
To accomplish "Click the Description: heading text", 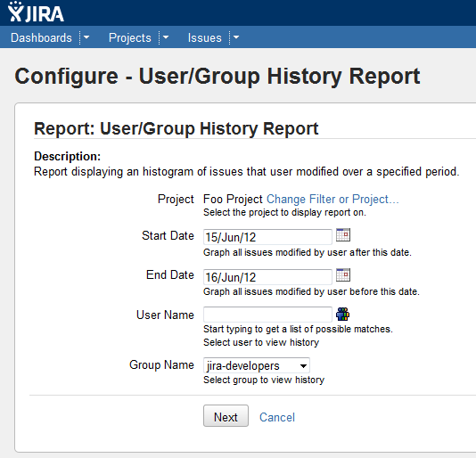I will [68, 156].
